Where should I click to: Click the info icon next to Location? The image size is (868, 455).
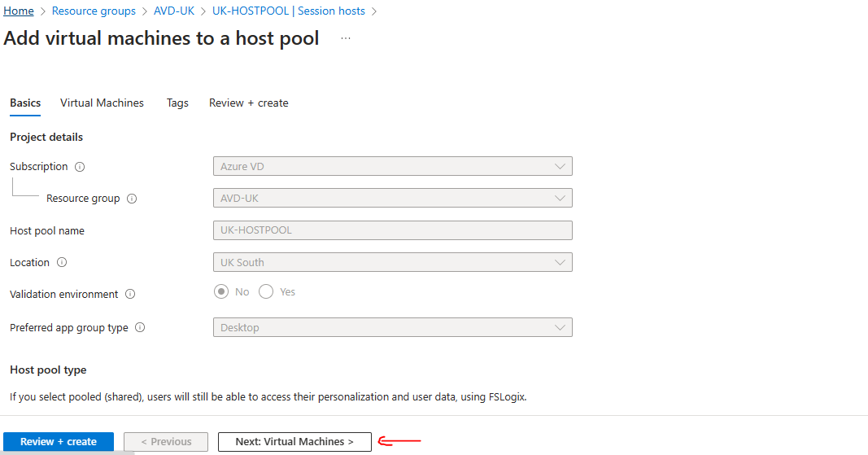click(62, 263)
